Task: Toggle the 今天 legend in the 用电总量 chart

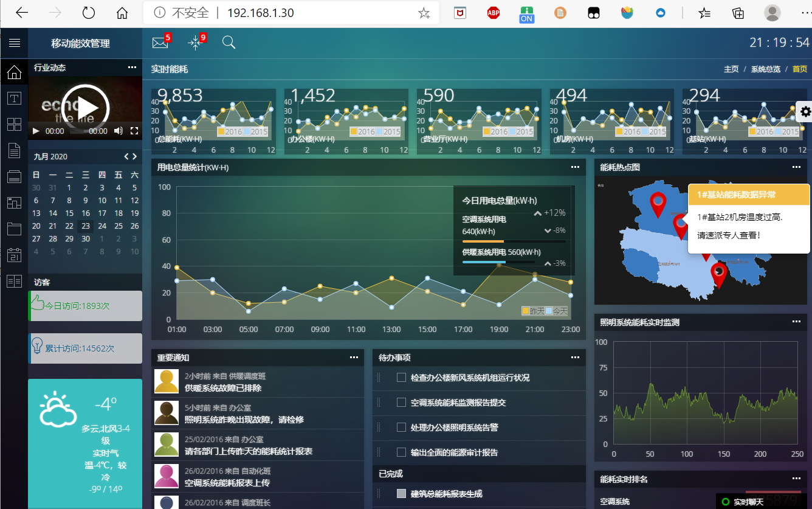Action: (x=557, y=311)
